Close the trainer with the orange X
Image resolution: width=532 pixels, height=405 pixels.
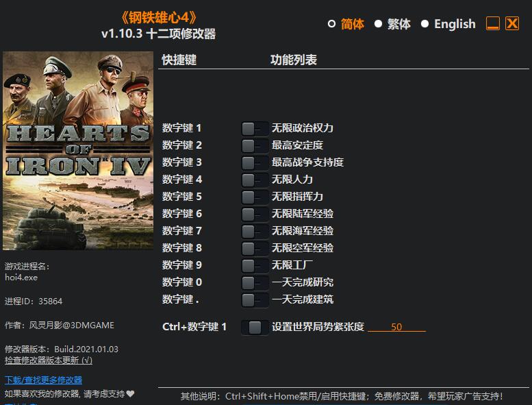tap(512, 24)
